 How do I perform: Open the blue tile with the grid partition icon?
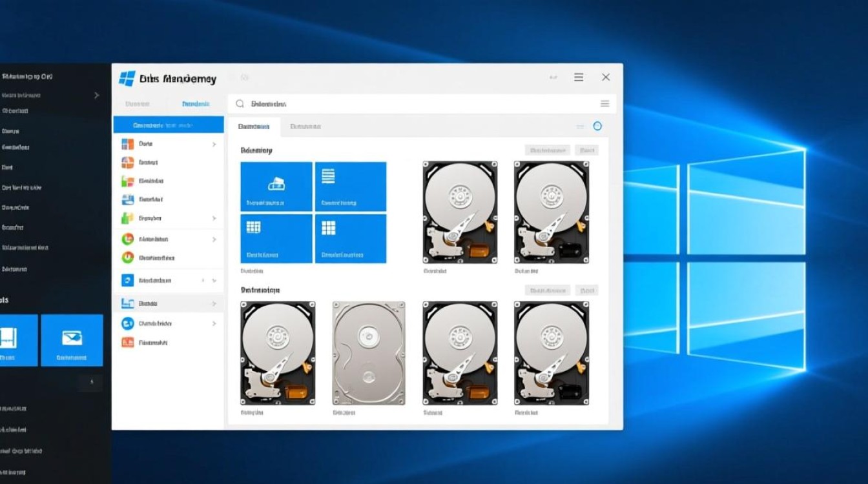pos(276,238)
